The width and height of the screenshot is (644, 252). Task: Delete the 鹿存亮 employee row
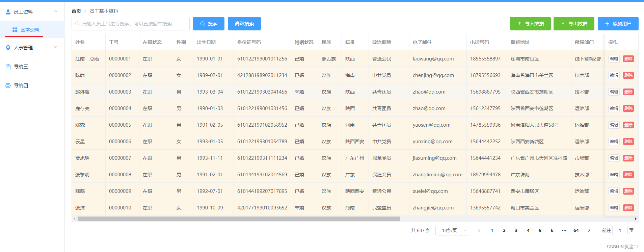point(628,108)
